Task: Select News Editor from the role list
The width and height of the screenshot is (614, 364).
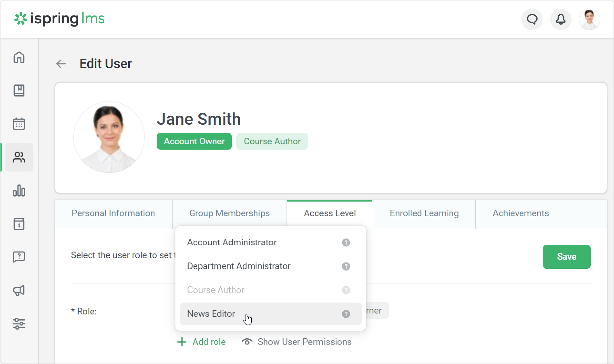Action: (211, 314)
